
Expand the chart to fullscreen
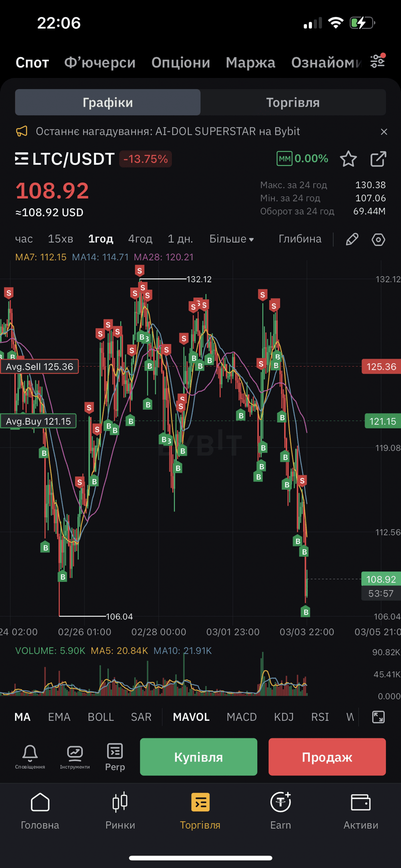(378, 717)
